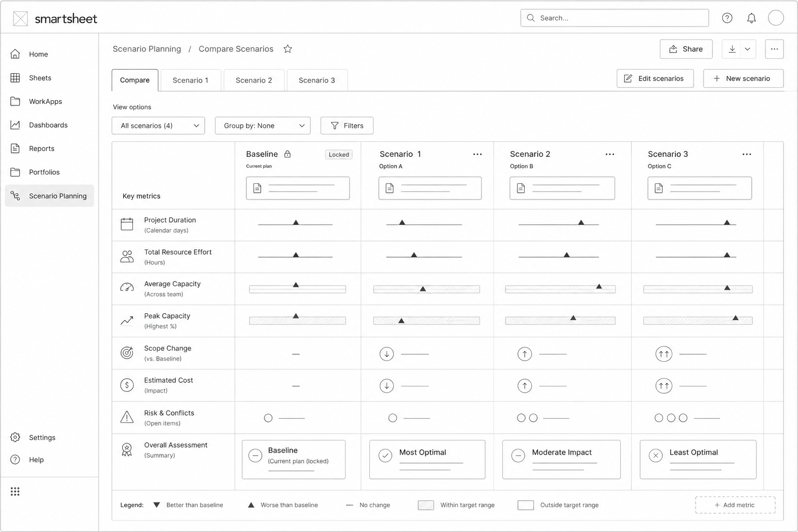Click the Locked badge on Baseline
This screenshot has width=798, height=532.
(x=339, y=154)
